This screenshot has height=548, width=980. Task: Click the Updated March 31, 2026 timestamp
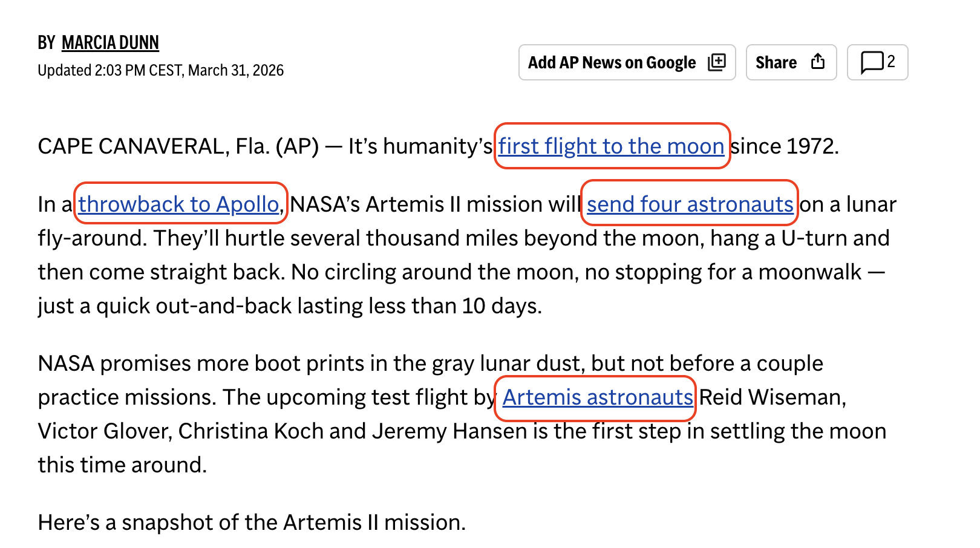[160, 71]
